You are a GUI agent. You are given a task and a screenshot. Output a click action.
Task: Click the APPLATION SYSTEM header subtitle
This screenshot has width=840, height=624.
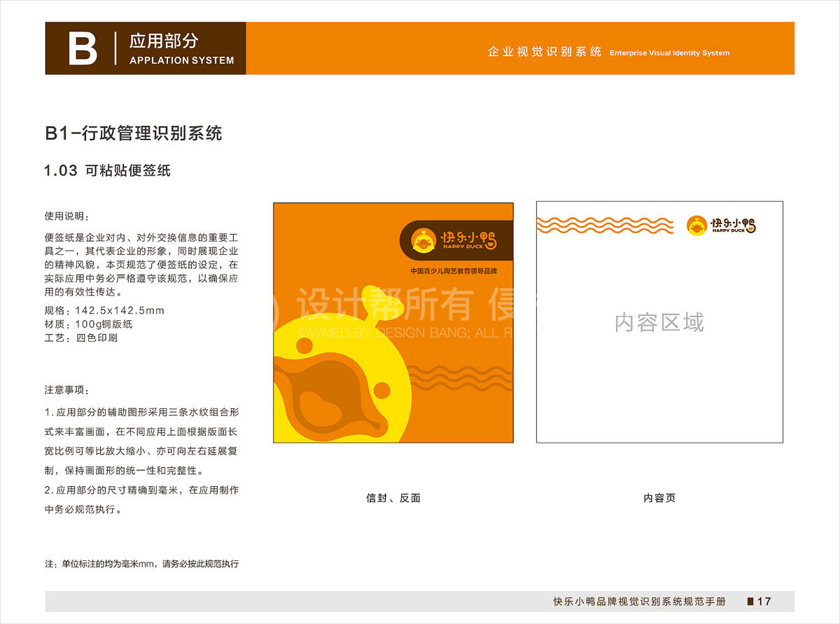(x=182, y=60)
